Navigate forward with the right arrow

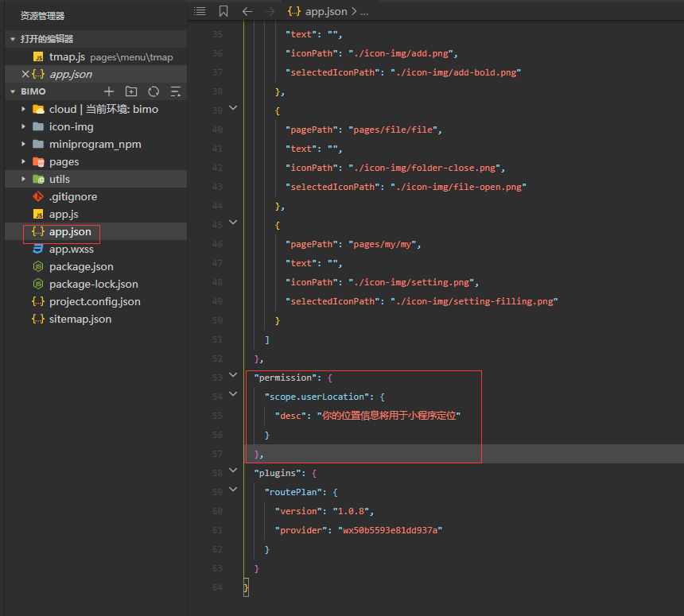(x=270, y=11)
